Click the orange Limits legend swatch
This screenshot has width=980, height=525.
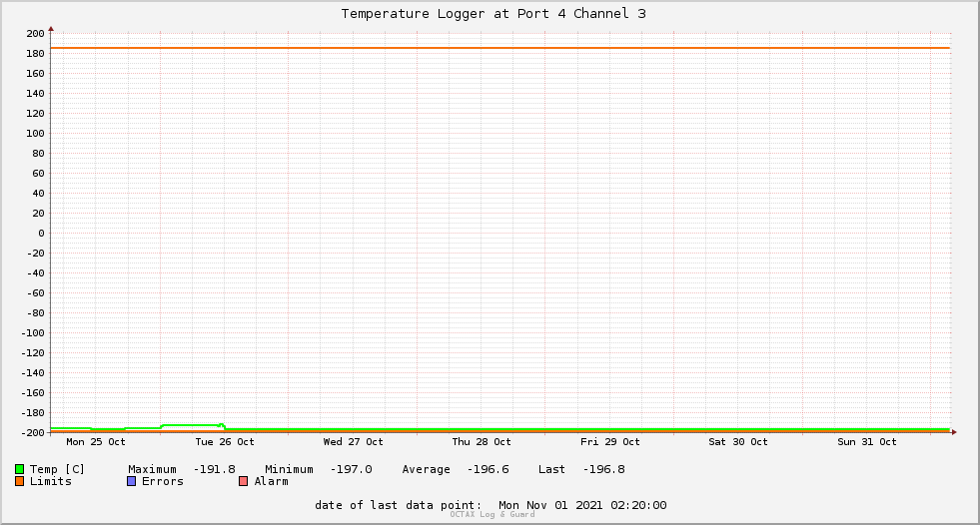[x=19, y=481]
